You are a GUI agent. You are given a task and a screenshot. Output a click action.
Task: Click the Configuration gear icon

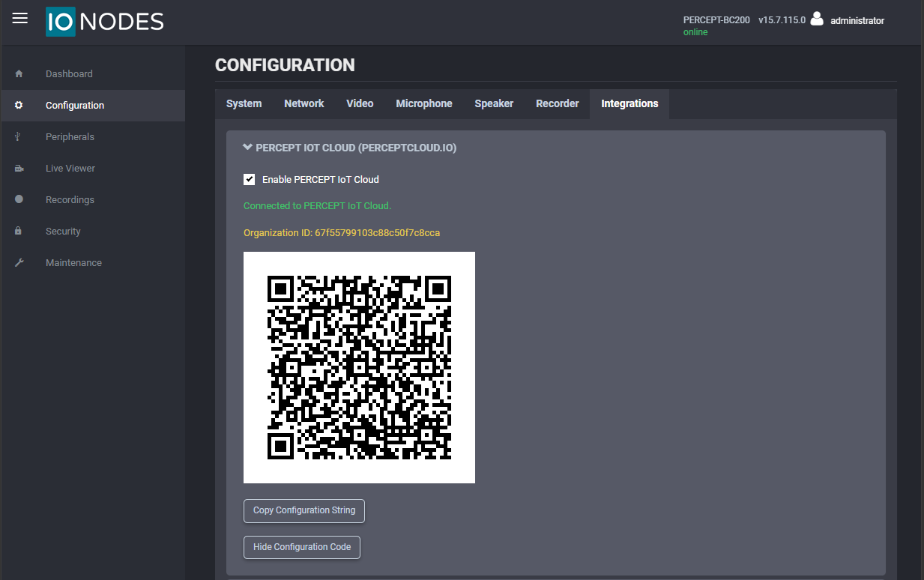(19, 106)
